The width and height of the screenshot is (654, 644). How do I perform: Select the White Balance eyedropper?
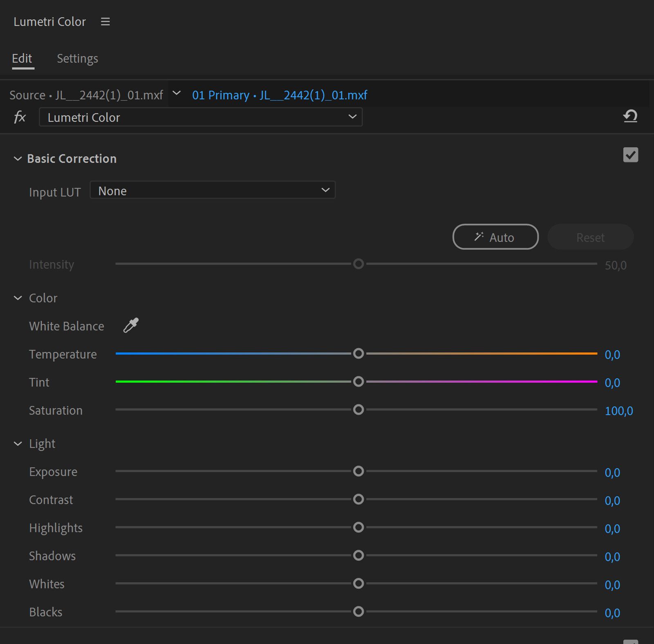coord(130,326)
